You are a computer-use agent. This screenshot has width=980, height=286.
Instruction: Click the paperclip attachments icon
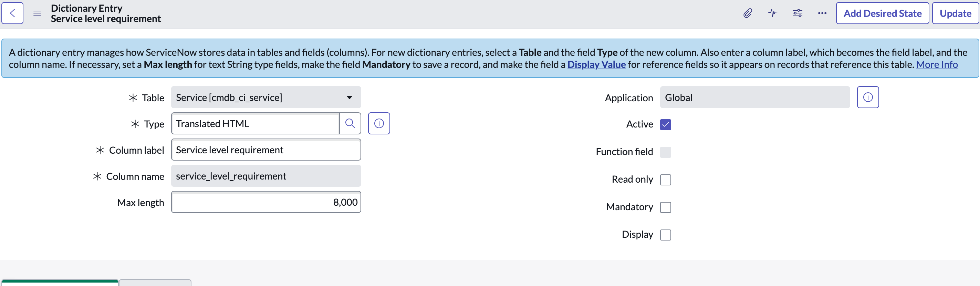[x=748, y=13]
